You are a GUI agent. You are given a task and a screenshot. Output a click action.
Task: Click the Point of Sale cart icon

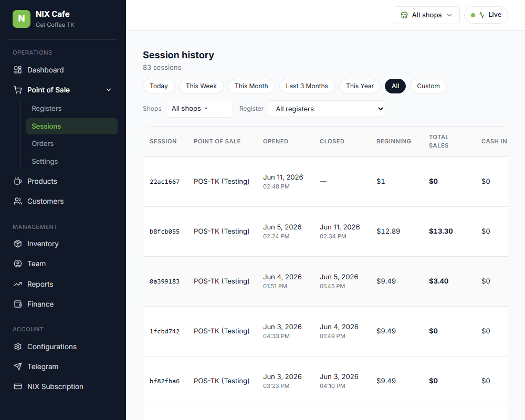[18, 90]
